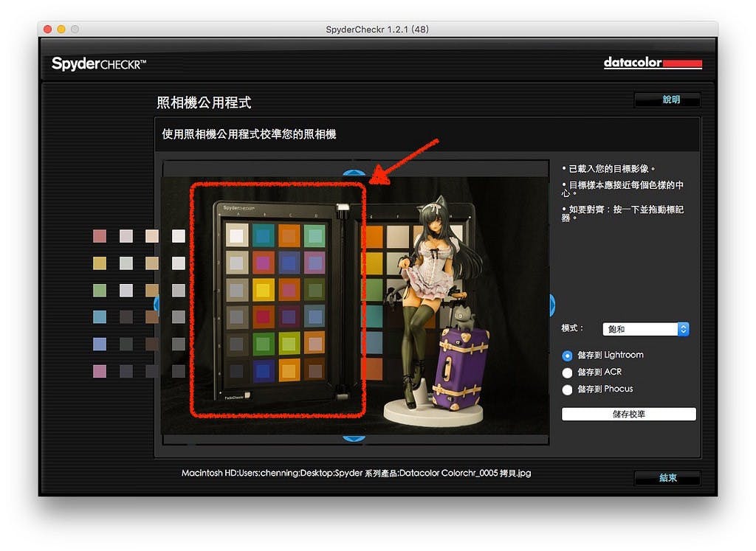Minimize the window with the yellow button
The image size is (756, 551).
pos(61,30)
